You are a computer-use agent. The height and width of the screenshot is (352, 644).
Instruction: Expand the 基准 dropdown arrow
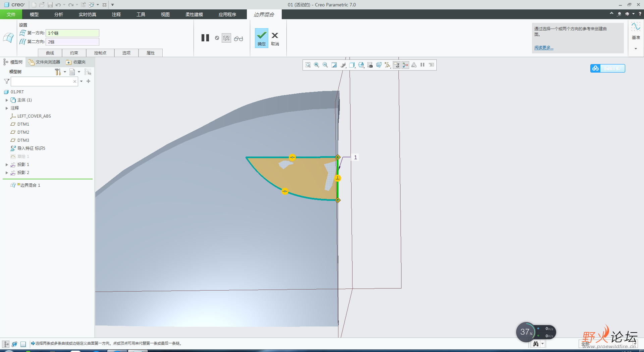click(636, 49)
